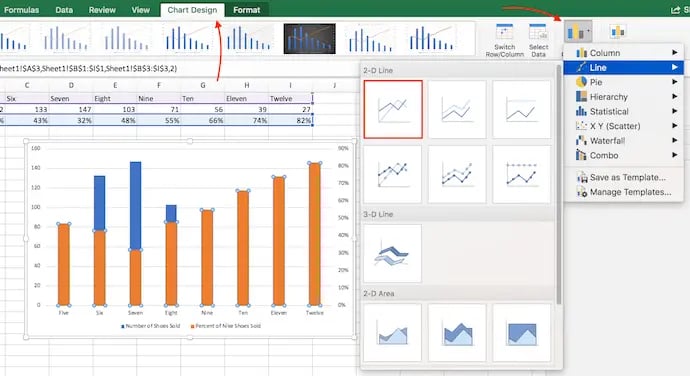Screen dimensions: 690x376
Task: Switch to the Format tab
Action: tap(246, 10)
